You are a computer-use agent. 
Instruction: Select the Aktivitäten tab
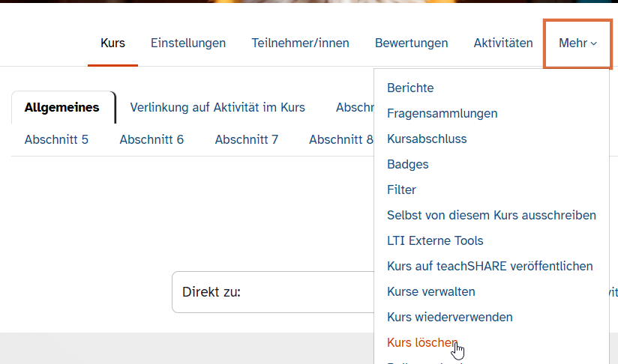click(503, 43)
